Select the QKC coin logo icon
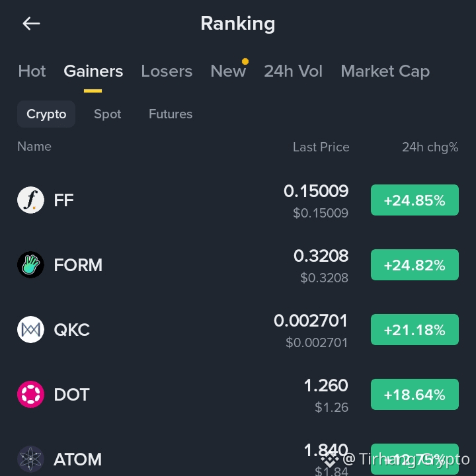The image size is (476, 476). 30,330
